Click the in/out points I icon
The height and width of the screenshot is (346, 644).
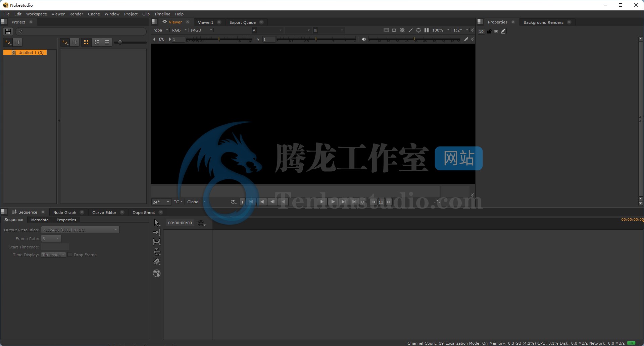pyautogui.click(x=242, y=202)
